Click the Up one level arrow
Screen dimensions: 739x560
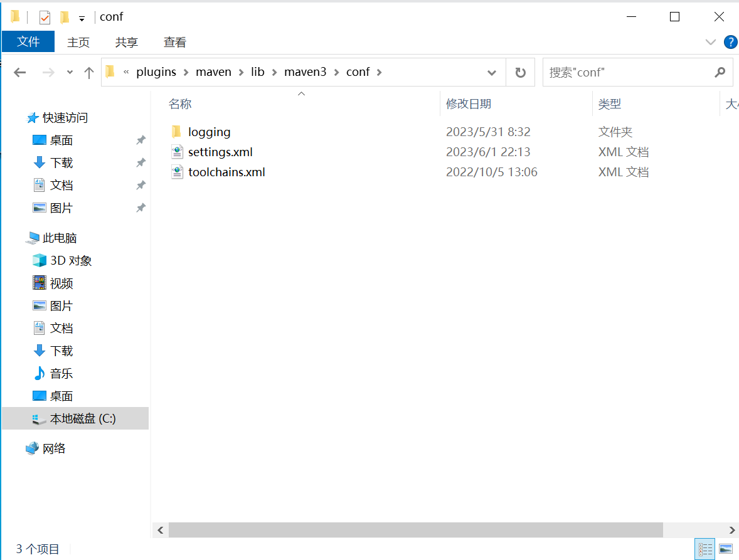pyautogui.click(x=88, y=73)
